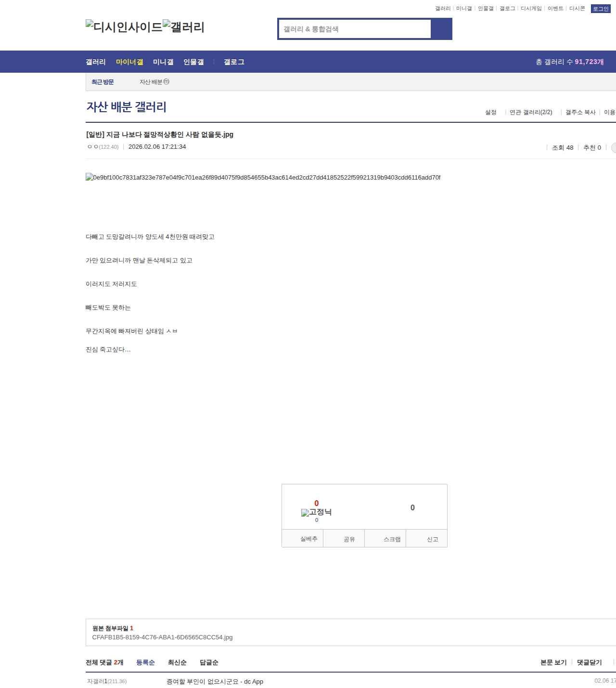Click the 추천 0 count in post header
616x688 pixels.
[592, 148]
